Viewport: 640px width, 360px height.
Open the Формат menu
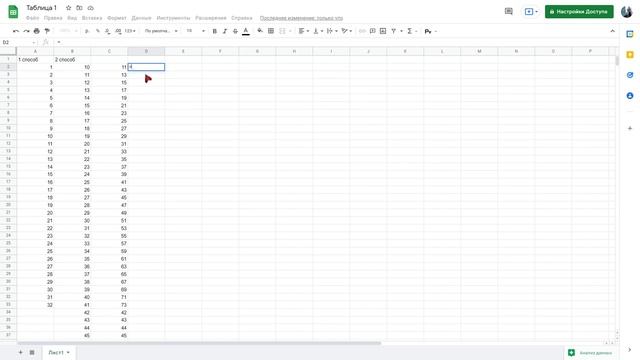tap(117, 18)
